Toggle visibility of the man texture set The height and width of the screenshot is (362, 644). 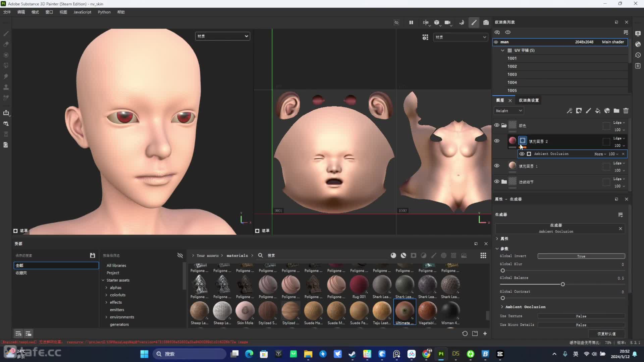click(496, 42)
